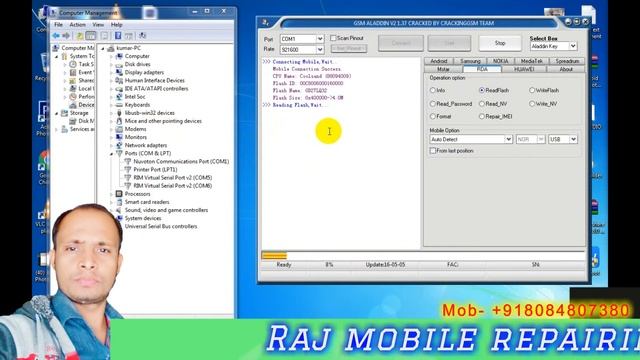This screenshot has width=640, height=360.
Task: Click the Stop button
Action: 500,43
